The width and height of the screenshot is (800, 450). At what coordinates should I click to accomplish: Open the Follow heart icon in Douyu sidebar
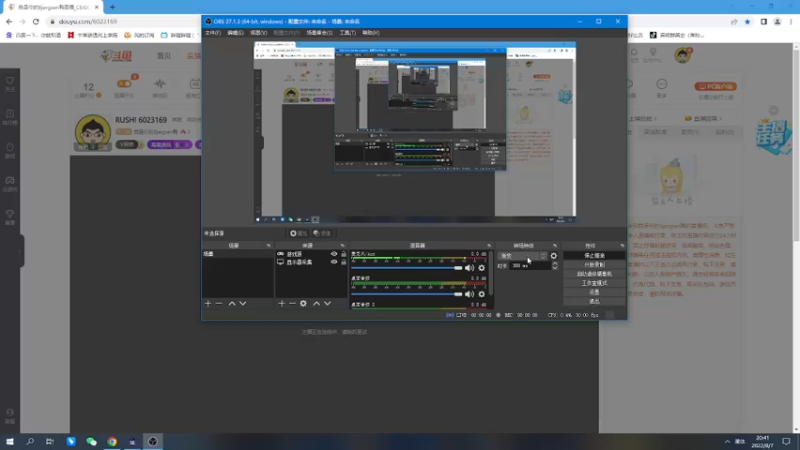[x=10, y=83]
